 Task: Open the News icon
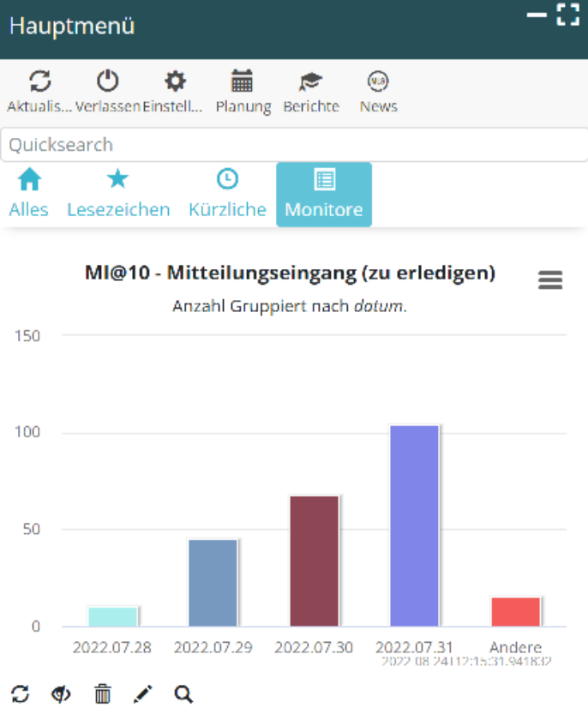pyautogui.click(x=378, y=81)
